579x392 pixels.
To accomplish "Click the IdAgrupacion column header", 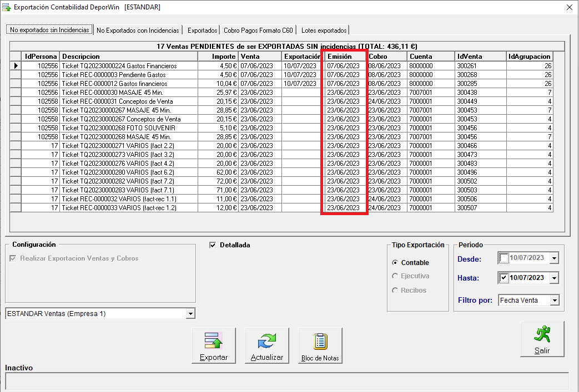I will click(530, 57).
